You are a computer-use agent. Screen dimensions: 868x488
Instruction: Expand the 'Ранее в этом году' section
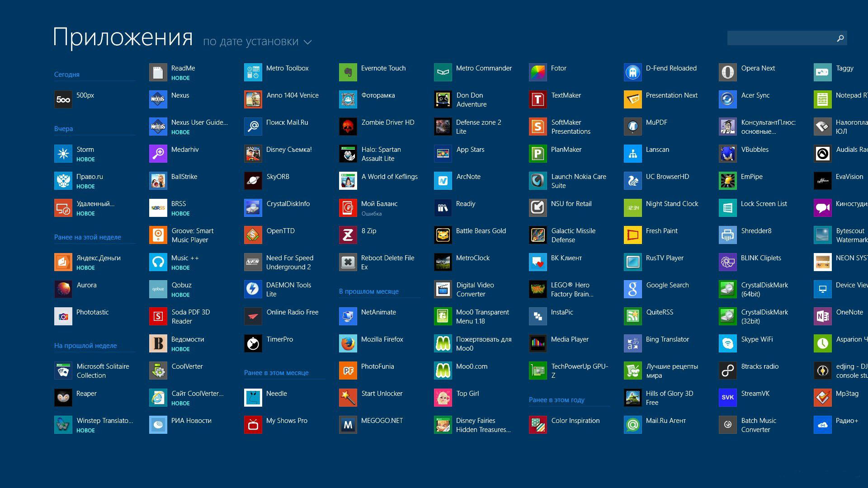[556, 399]
